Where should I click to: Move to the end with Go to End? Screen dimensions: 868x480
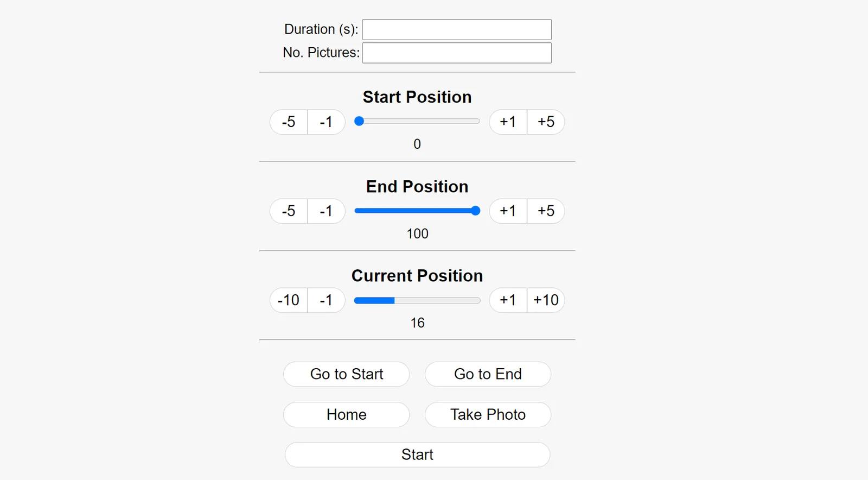[x=488, y=374]
